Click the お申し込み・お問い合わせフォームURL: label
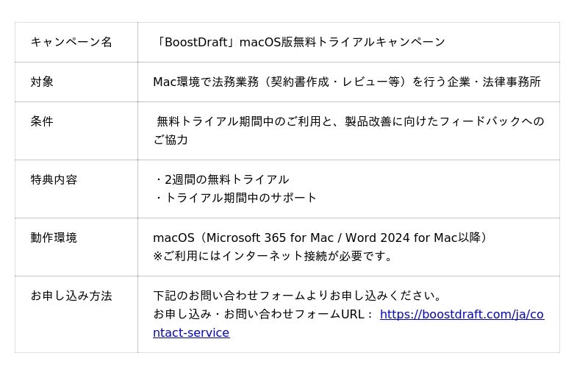The image size is (588, 375). [263, 314]
